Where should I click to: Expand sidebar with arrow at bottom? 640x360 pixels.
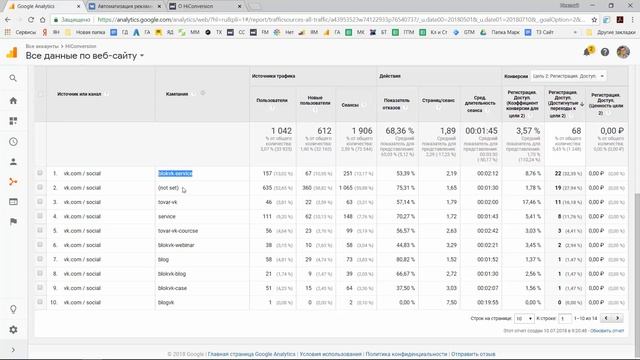point(13,350)
